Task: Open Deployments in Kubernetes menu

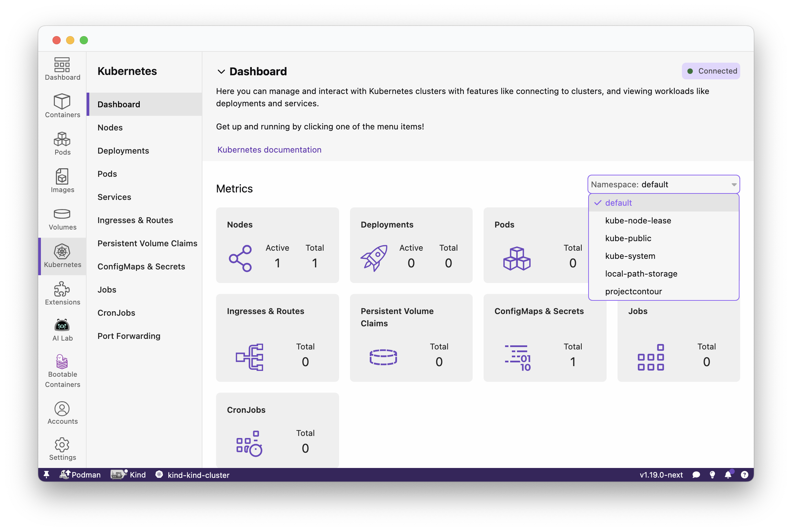Action: (123, 151)
